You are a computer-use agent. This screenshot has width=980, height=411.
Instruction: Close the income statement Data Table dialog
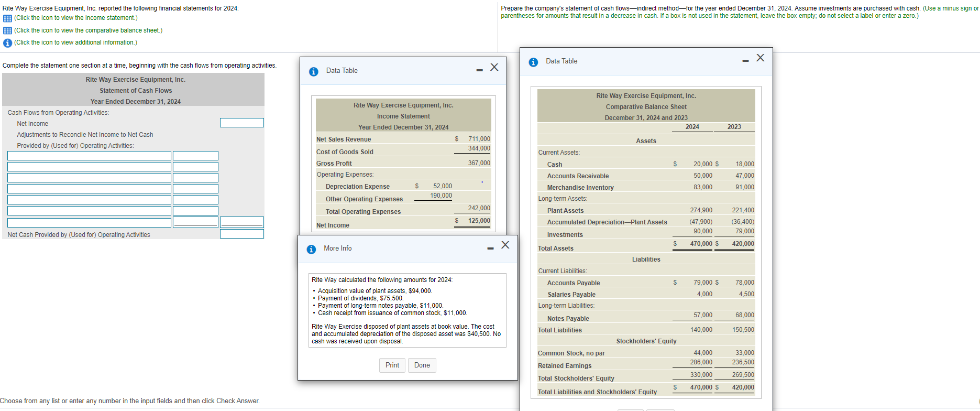[494, 67]
